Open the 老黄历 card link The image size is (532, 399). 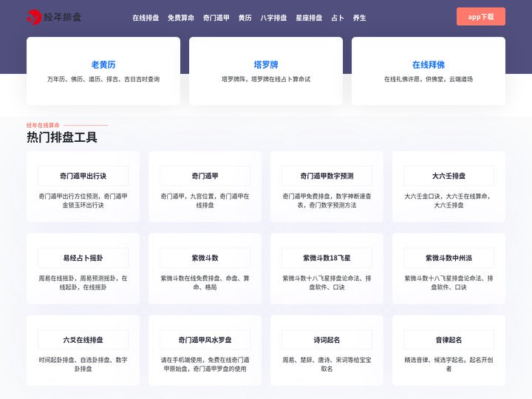103,64
